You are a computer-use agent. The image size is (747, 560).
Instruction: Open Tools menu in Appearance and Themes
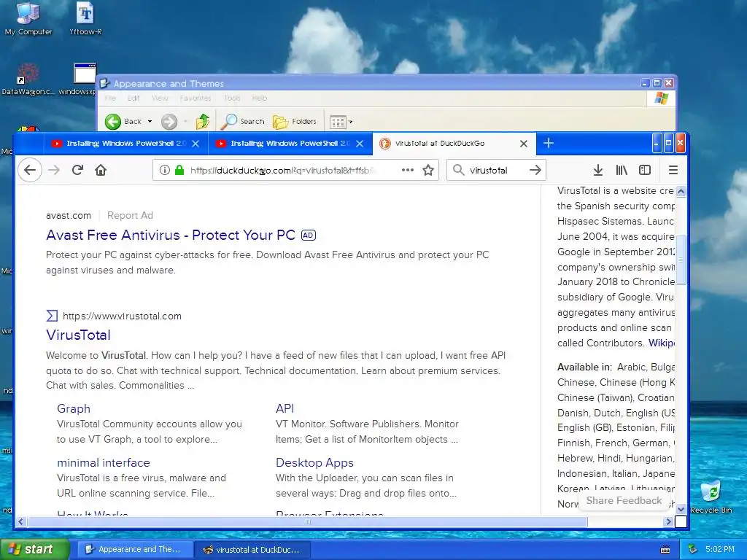(232, 98)
